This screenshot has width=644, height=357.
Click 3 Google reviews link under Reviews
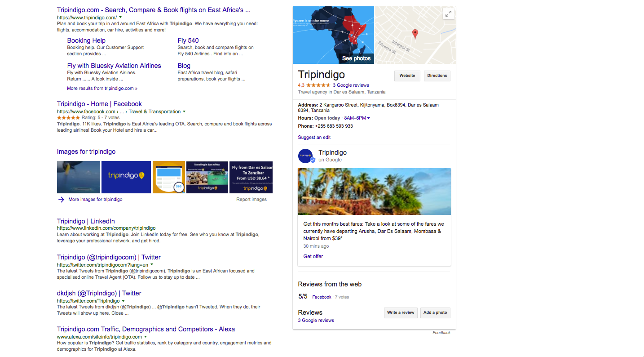(316, 321)
